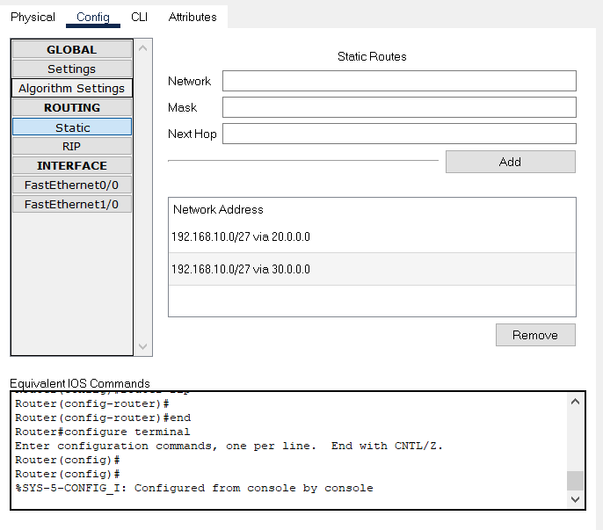
Task: Click the ROUTING section header
Action: 72,108
